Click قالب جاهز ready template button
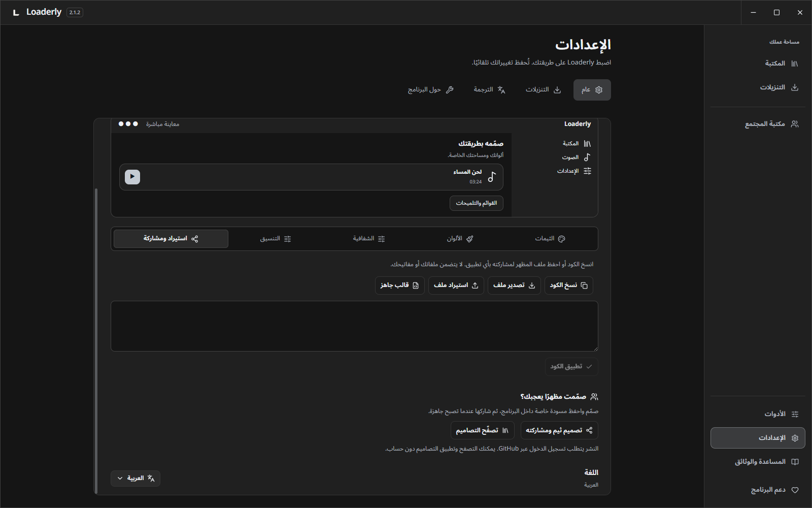This screenshot has height=508, width=812. point(400,285)
